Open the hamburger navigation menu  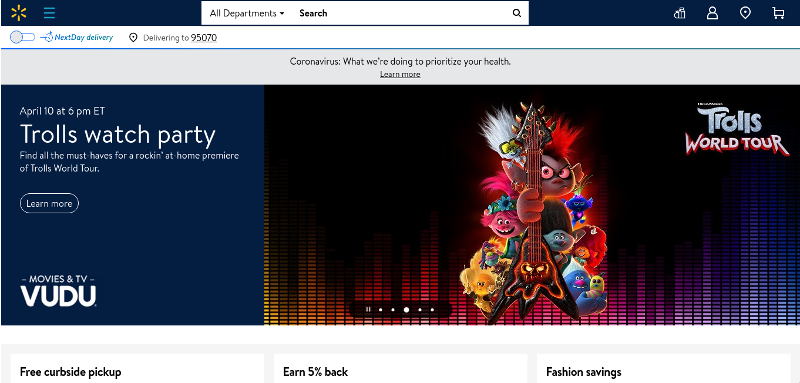(x=49, y=13)
